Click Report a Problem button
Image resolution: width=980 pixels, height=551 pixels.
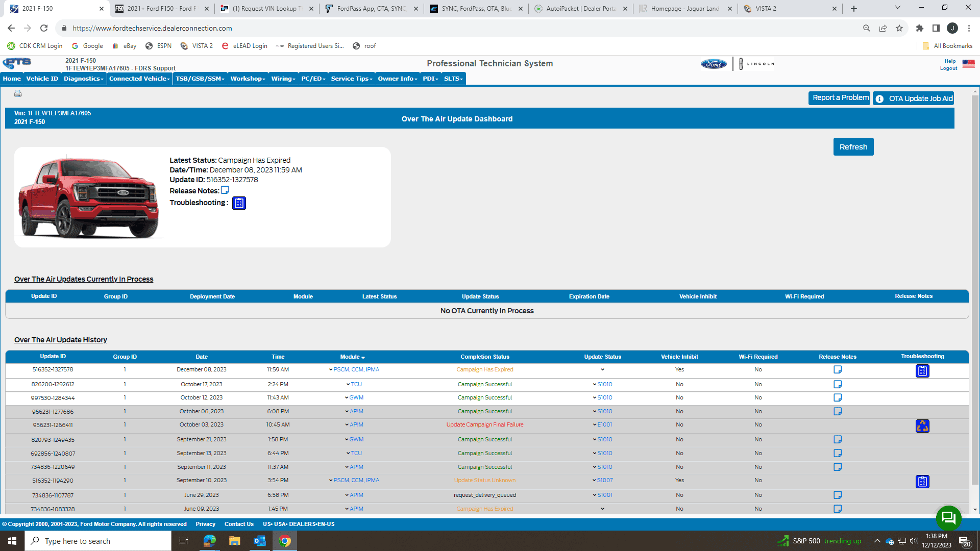[x=840, y=98]
